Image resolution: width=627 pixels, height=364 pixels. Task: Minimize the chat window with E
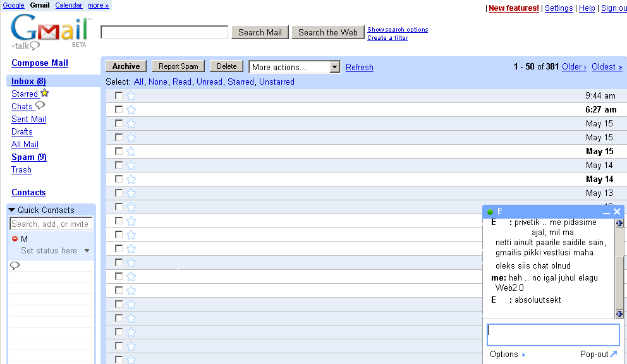coord(606,212)
